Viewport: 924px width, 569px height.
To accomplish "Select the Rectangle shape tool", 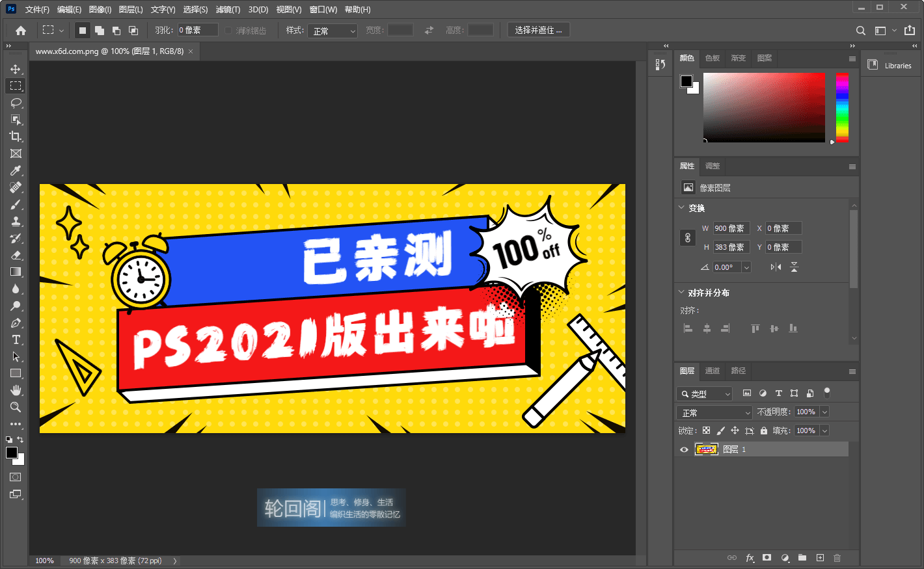I will pyautogui.click(x=16, y=373).
